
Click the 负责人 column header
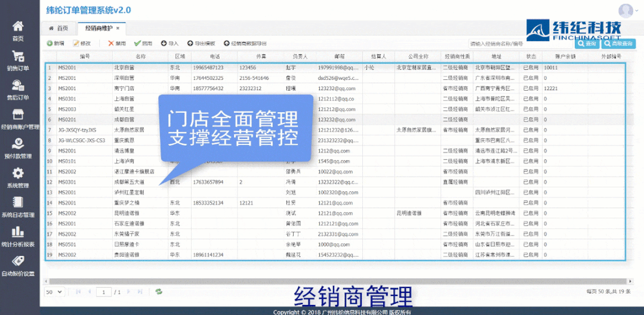click(x=300, y=57)
